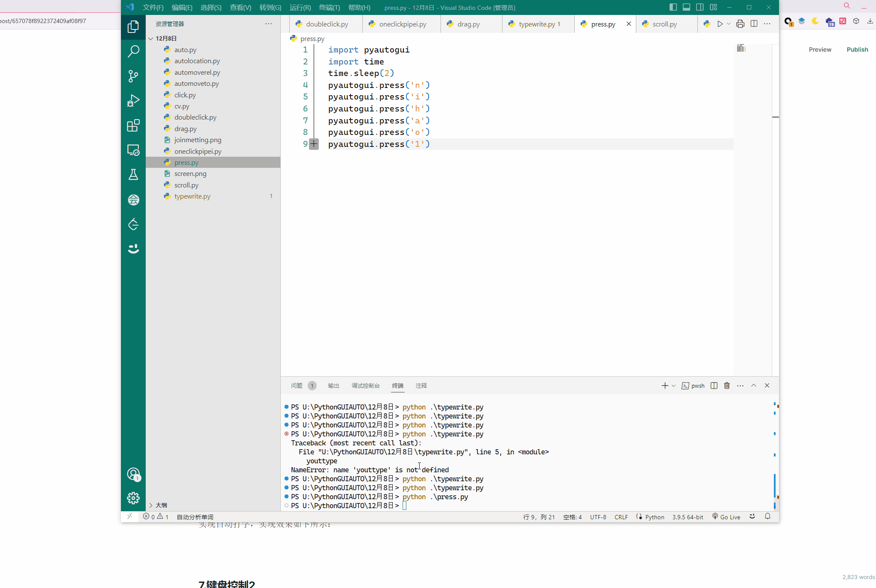Split the editor right

(754, 24)
